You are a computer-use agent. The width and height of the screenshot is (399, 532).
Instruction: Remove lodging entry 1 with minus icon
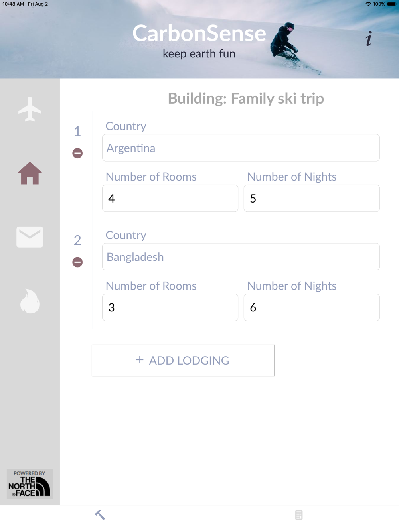click(77, 153)
